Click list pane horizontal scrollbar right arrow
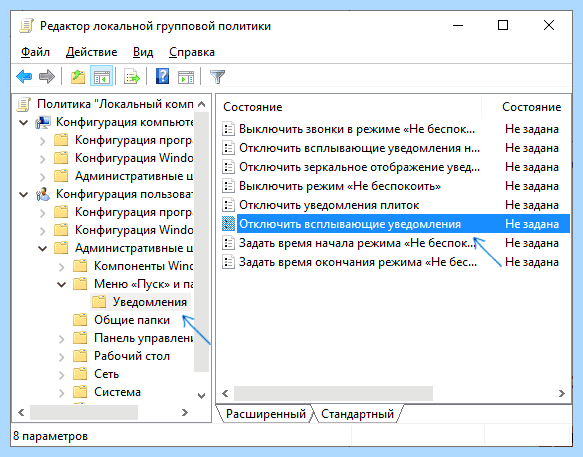 (562, 393)
